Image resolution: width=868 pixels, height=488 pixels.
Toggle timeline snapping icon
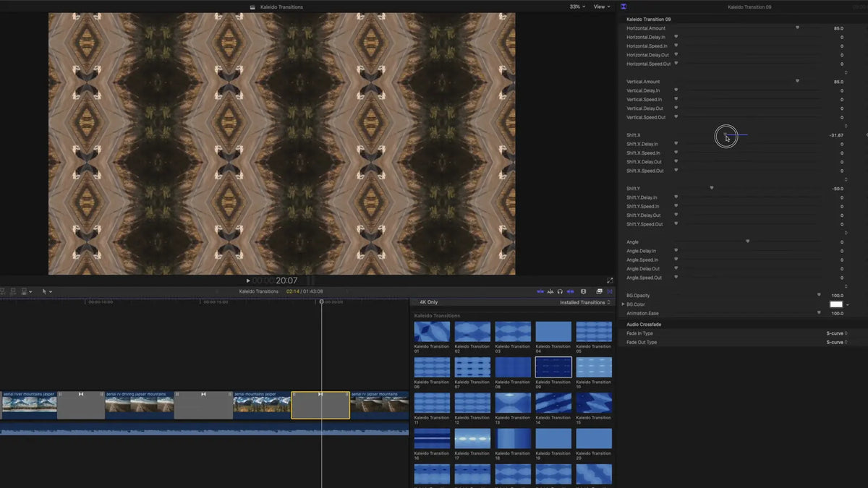(x=571, y=291)
